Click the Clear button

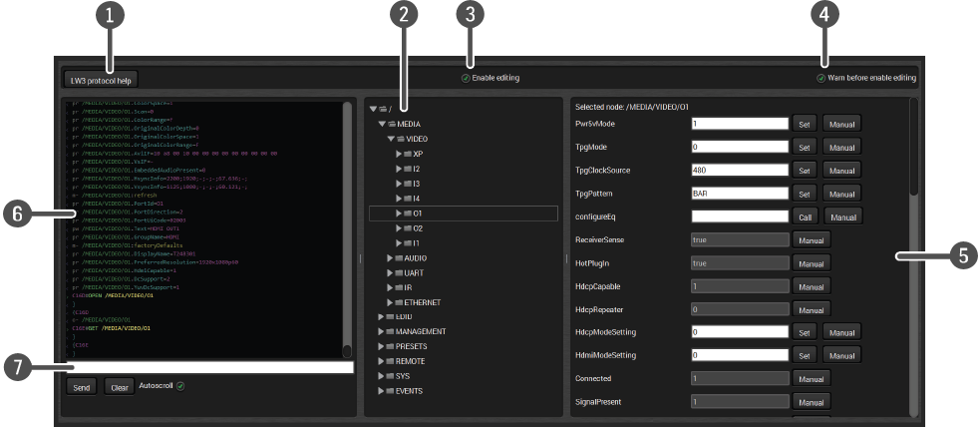pos(120,388)
